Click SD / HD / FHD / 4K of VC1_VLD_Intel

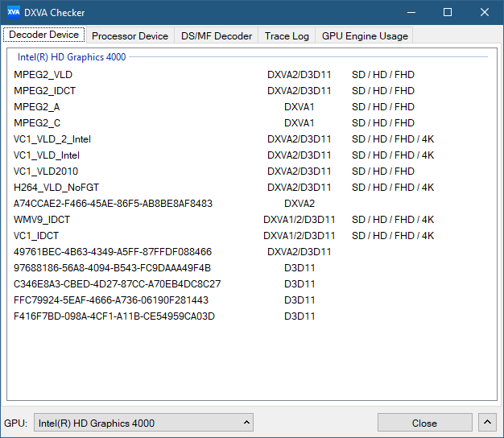393,155
